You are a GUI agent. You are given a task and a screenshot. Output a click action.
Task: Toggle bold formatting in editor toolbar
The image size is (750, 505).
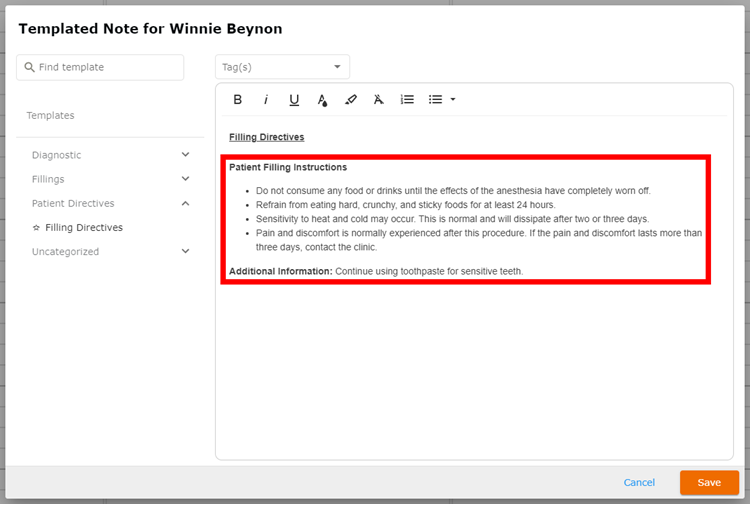(237, 99)
